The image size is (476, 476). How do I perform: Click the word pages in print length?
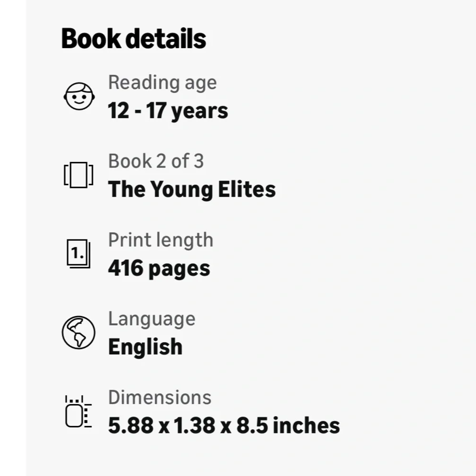[179, 269]
